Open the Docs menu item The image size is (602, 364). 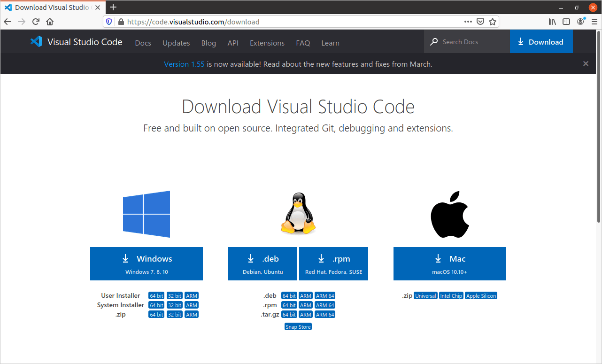(x=143, y=43)
